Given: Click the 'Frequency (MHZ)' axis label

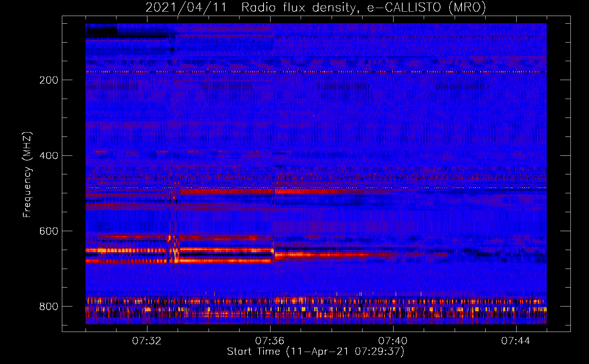Looking at the screenshot, I should pos(27,175).
